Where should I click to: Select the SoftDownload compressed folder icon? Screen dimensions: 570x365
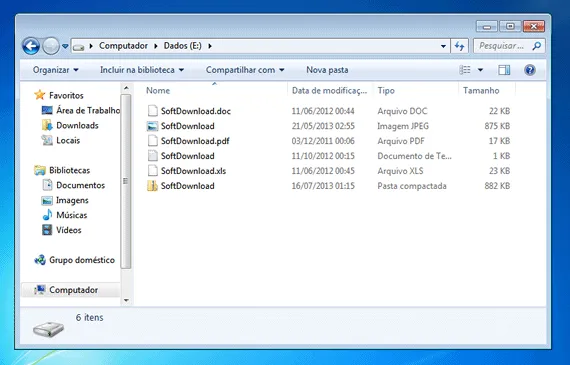[x=152, y=186]
